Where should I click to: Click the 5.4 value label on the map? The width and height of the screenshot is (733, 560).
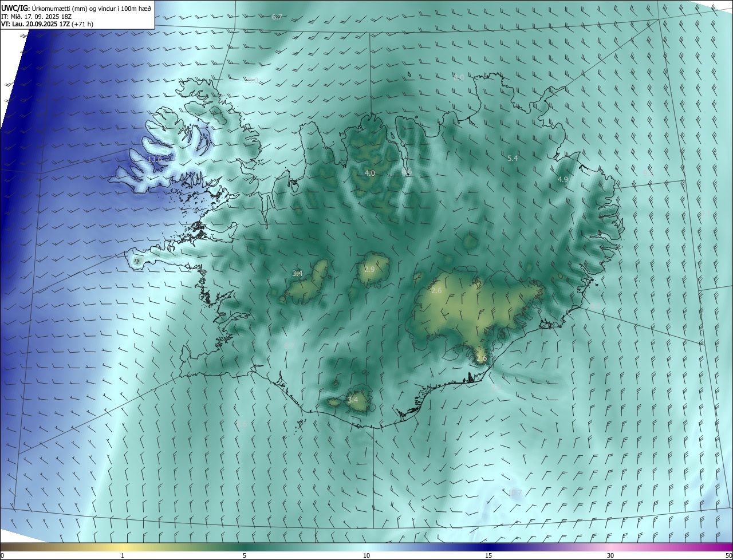click(x=513, y=159)
